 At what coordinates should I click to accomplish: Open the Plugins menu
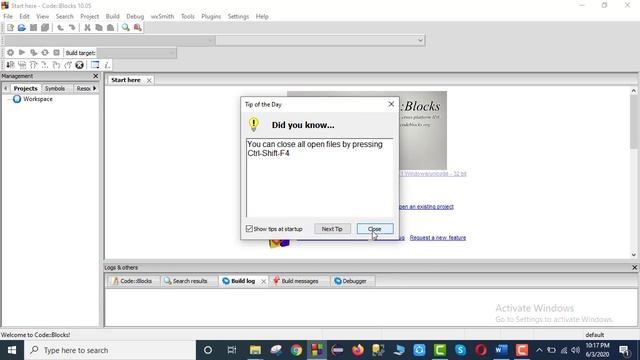(211, 16)
